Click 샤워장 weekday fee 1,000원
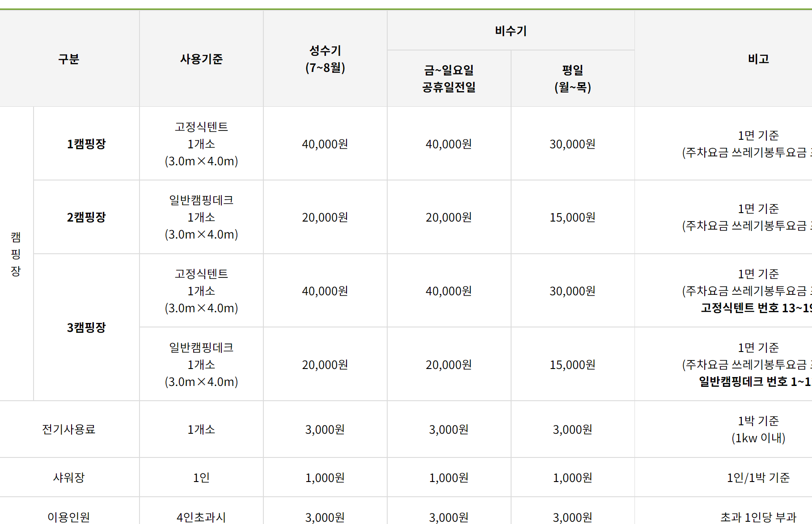This screenshot has height=524, width=812. coord(573,478)
